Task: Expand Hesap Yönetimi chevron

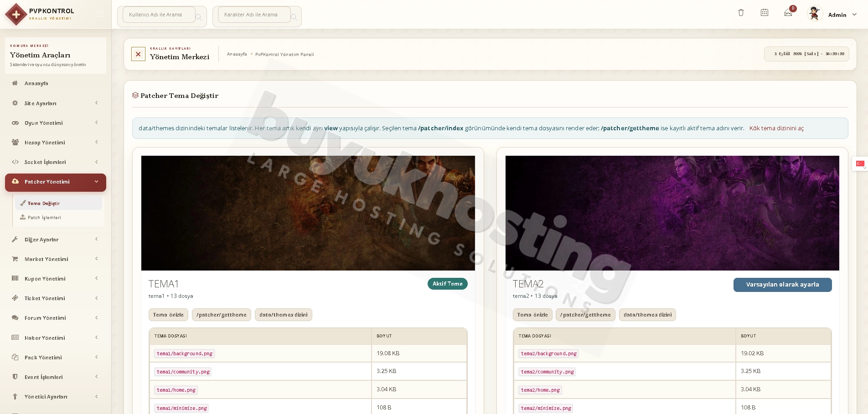Action: (97, 142)
